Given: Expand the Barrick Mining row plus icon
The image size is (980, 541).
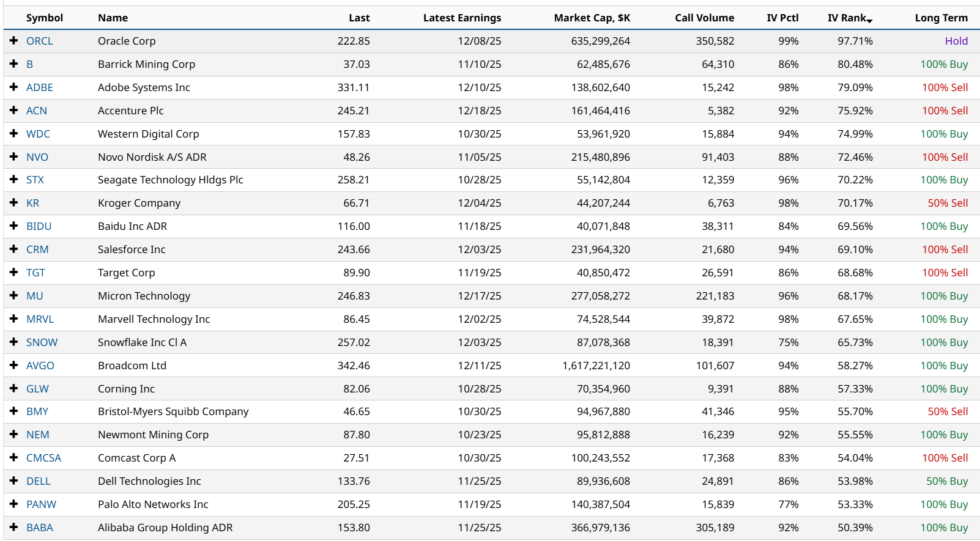Looking at the screenshot, I should (13, 64).
